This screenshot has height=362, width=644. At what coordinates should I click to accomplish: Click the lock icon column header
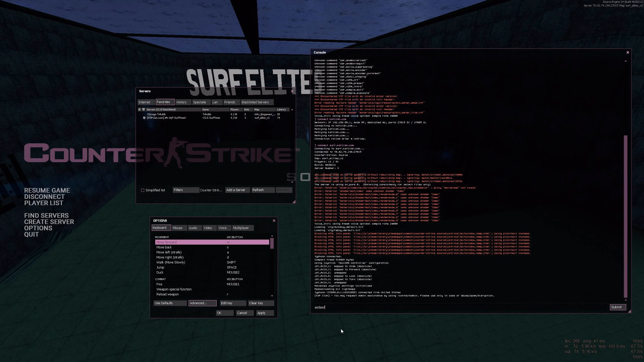139,109
